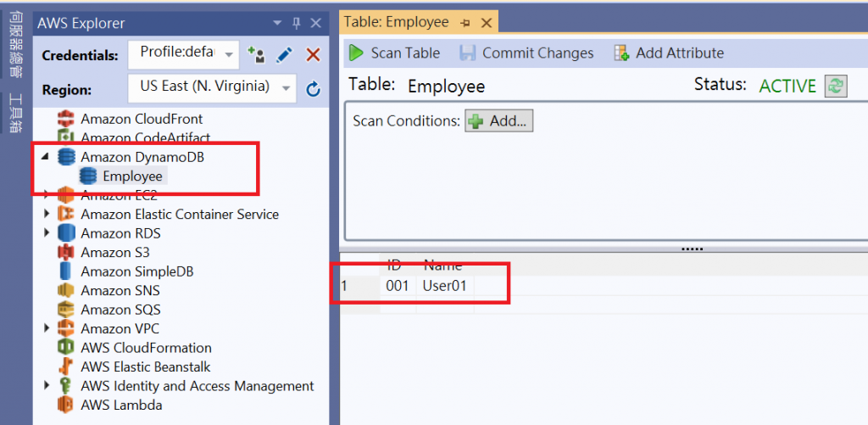Select the Amazon SQS icon
868x425 pixels.
pos(66,309)
